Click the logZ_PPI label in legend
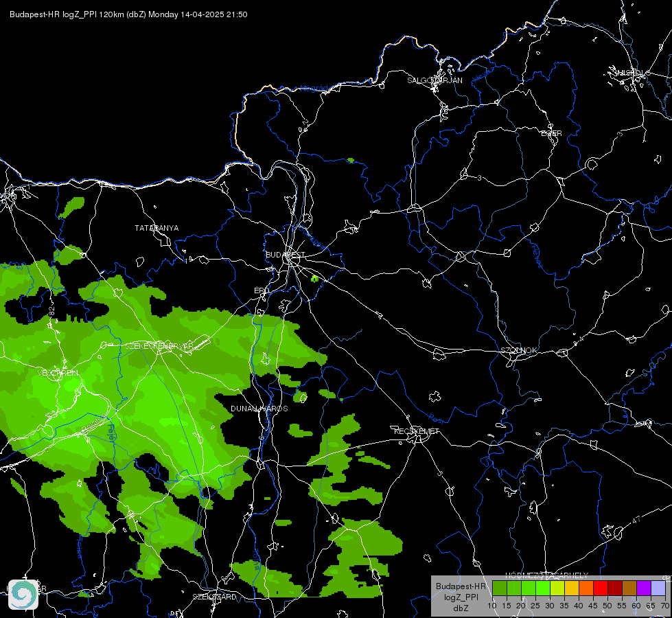This screenshot has height=618, width=672. pyautogui.click(x=461, y=597)
